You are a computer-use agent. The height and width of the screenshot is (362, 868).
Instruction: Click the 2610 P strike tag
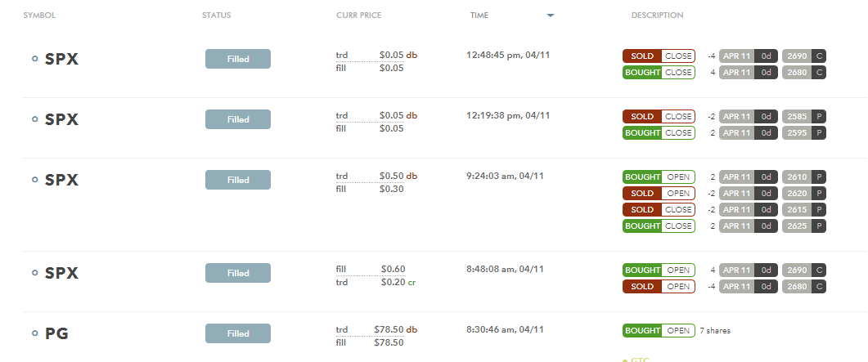804,177
